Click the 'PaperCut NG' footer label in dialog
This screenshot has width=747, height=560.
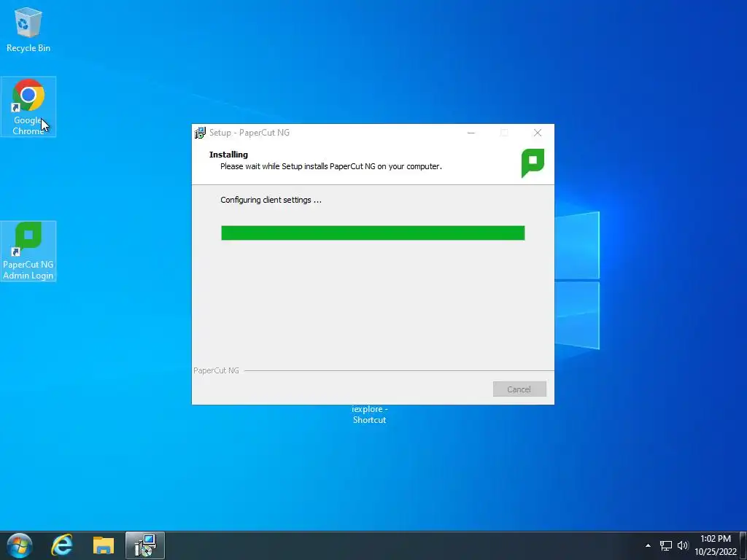(x=216, y=370)
